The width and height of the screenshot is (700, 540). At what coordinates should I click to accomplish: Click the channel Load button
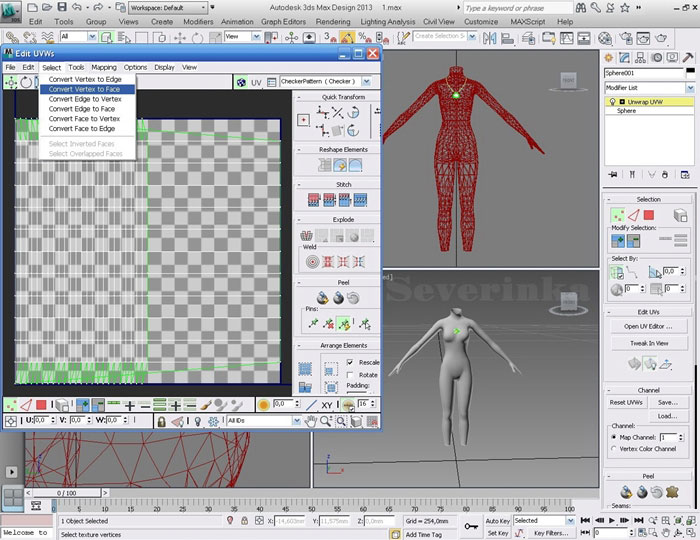[x=668, y=416]
